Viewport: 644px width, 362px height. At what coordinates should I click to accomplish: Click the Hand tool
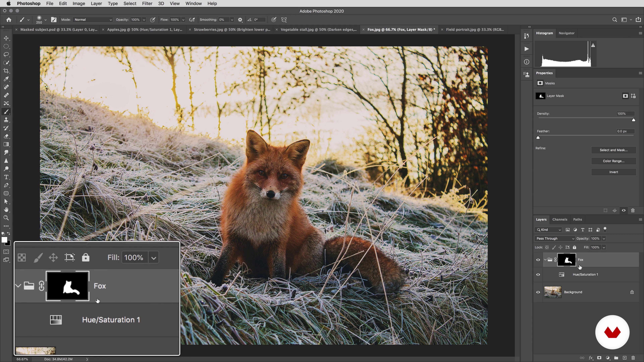coord(6,210)
